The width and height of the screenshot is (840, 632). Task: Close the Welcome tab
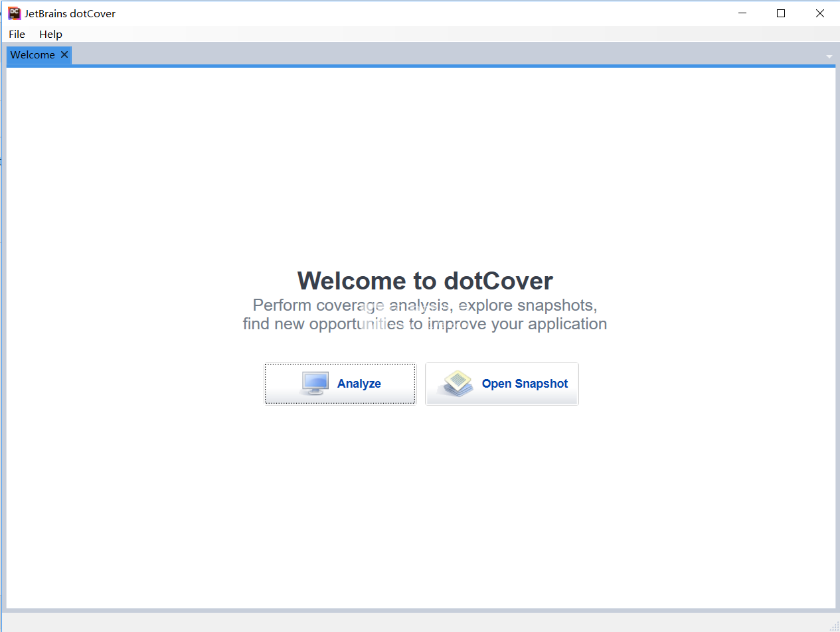coord(64,54)
